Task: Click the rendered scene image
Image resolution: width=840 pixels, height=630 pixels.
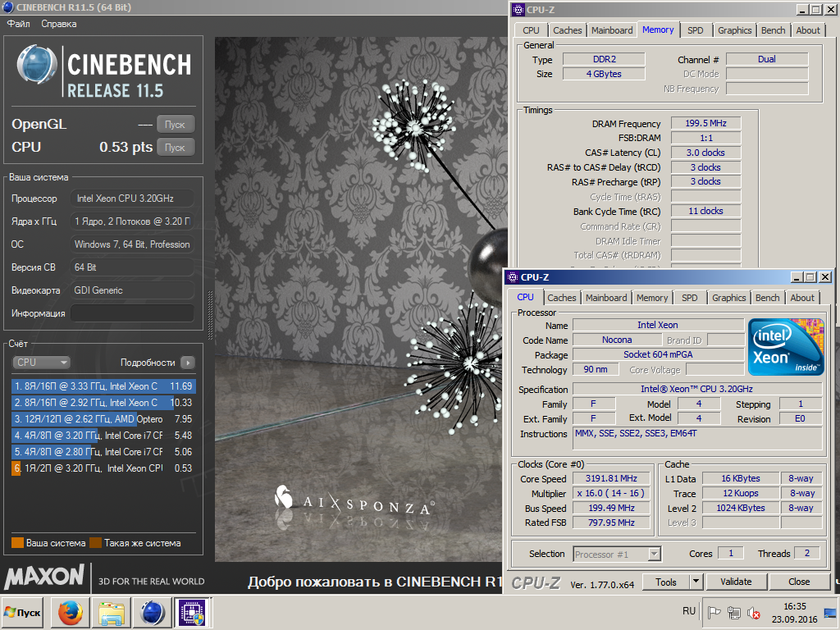Action: pyautogui.click(x=358, y=299)
